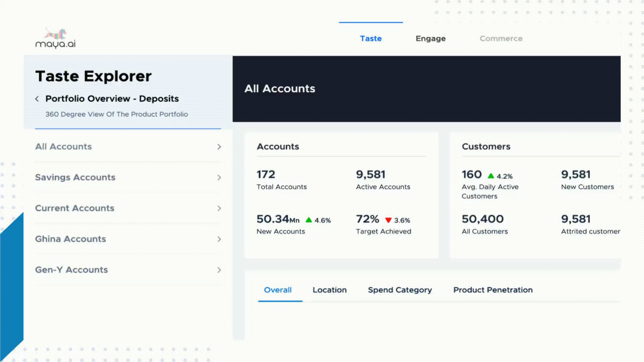644x362 pixels.
Task: Click the back arrow beside Portfolio Overview - Deposits
Action: [x=37, y=99]
